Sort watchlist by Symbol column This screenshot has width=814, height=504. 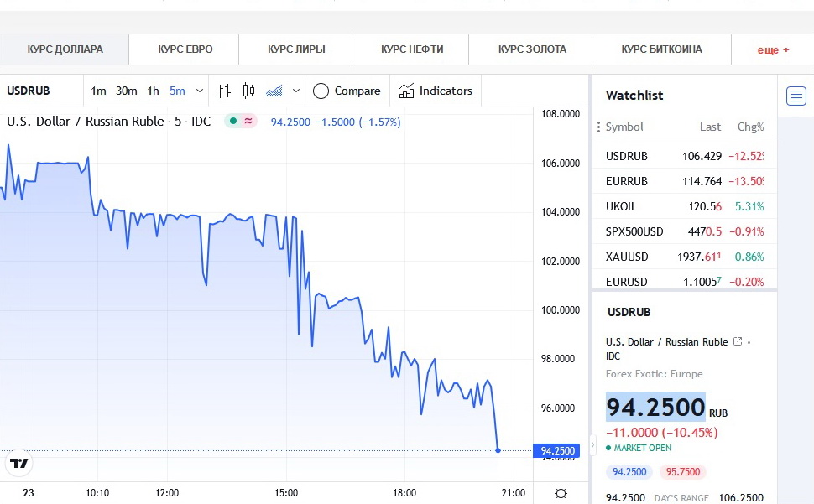pyautogui.click(x=624, y=127)
